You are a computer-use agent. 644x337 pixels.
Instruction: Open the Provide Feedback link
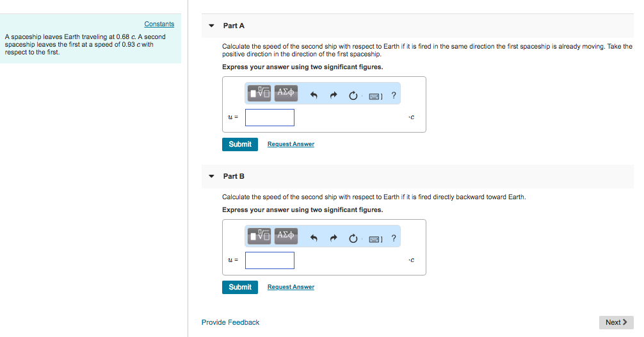230,322
